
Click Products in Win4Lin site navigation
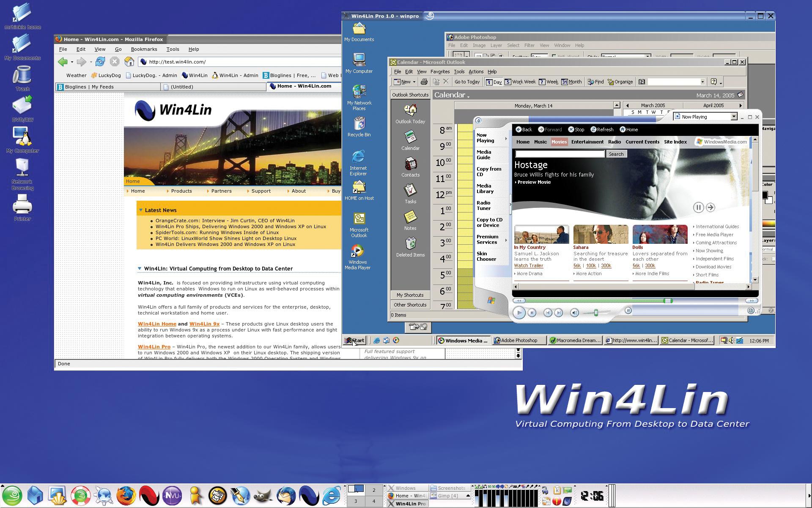181,191
